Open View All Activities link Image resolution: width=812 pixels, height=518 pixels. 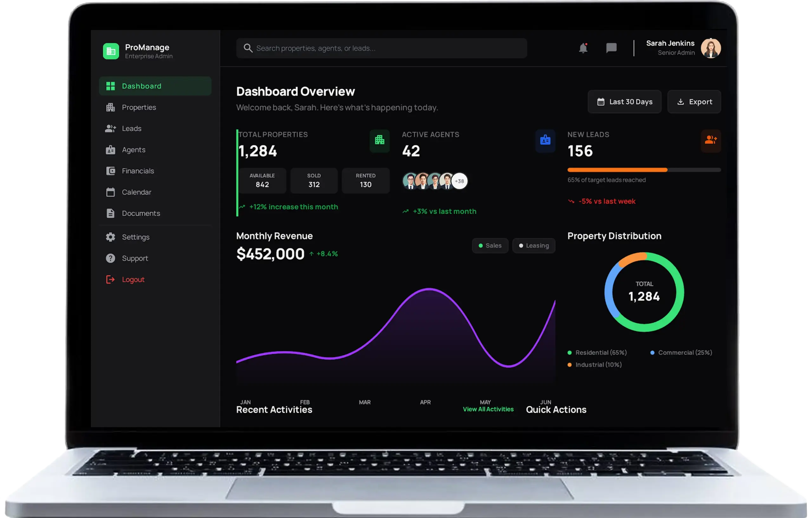tap(488, 409)
